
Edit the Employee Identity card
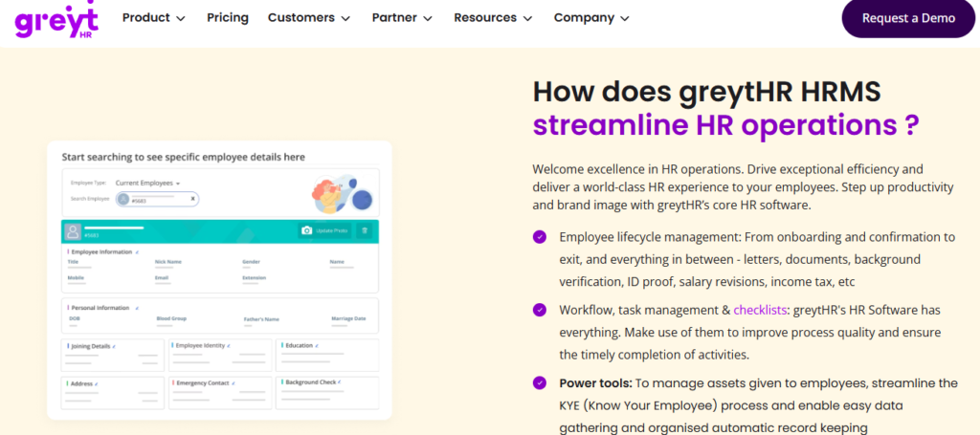[x=229, y=346]
